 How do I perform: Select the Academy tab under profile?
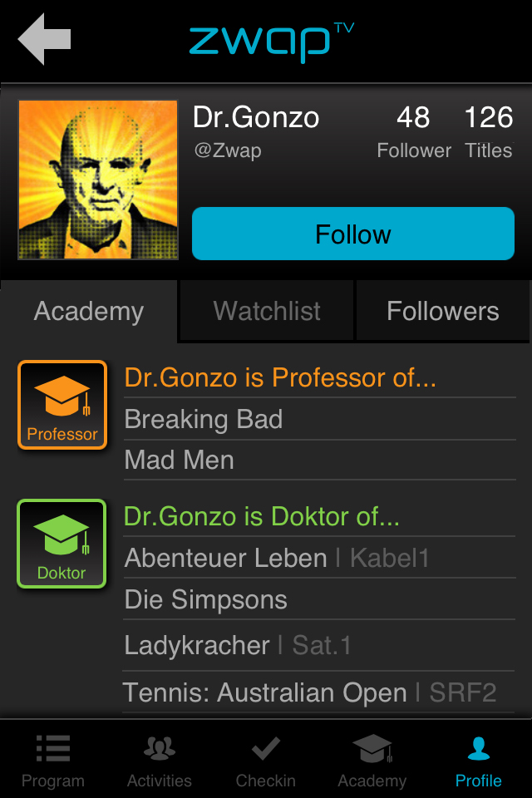pyautogui.click(x=89, y=311)
